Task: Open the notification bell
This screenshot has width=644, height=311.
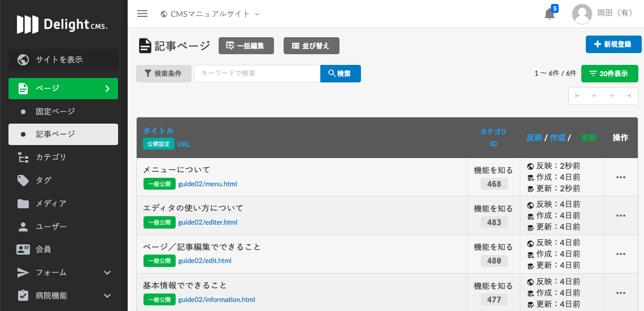Action: 549,14
